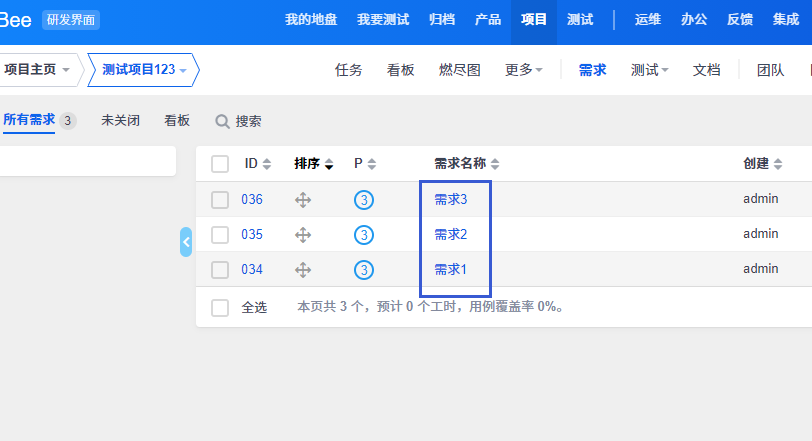Switch to the 未关闭 tab

click(x=120, y=120)
